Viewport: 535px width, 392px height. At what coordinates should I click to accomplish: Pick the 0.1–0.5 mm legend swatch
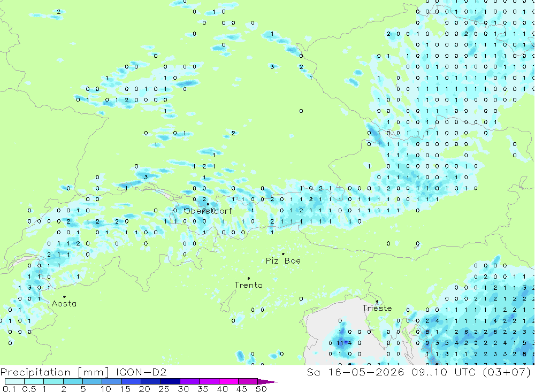(x=14, y=381)
